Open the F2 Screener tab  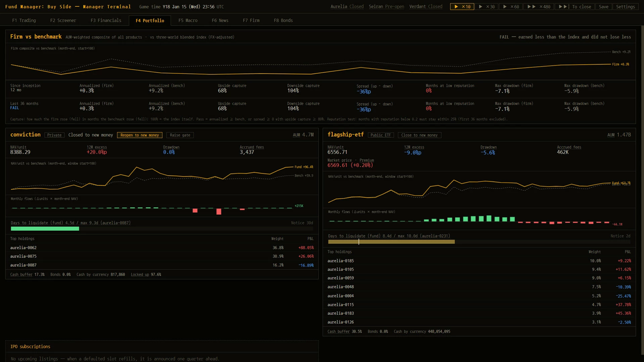click(63, 20)
